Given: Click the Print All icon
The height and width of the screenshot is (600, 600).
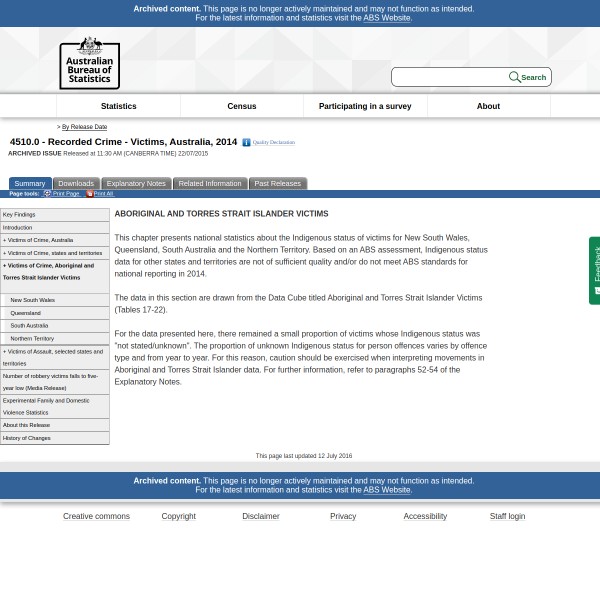Looking at the screenshot, I should pos(89,194).
